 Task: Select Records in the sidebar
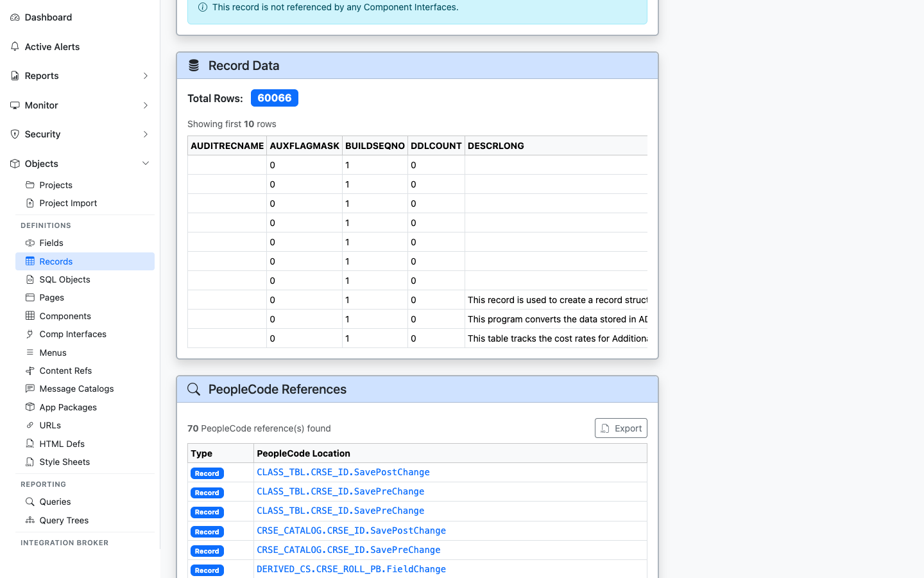(85, 261)
